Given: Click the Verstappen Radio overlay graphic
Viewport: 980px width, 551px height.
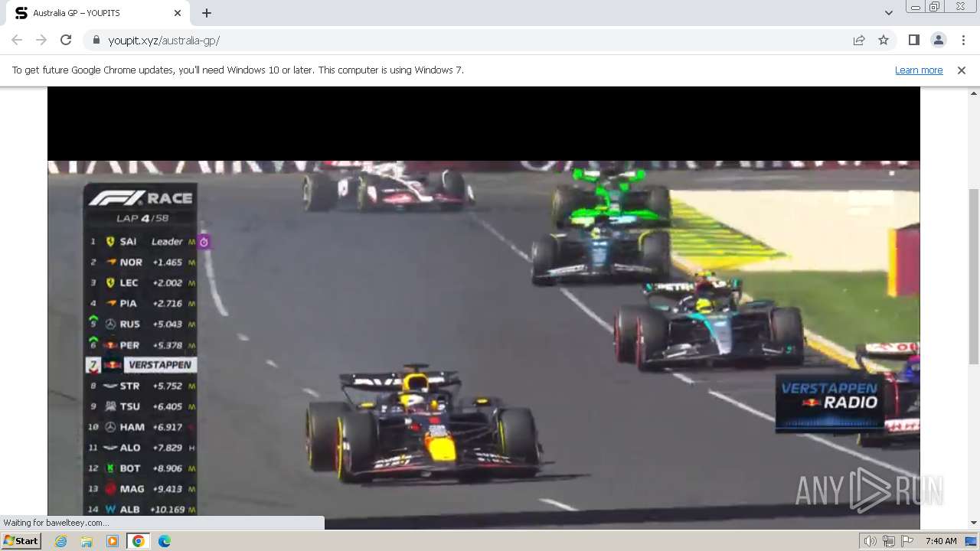Looking at the screenshot, I should (x=829, y=403).
